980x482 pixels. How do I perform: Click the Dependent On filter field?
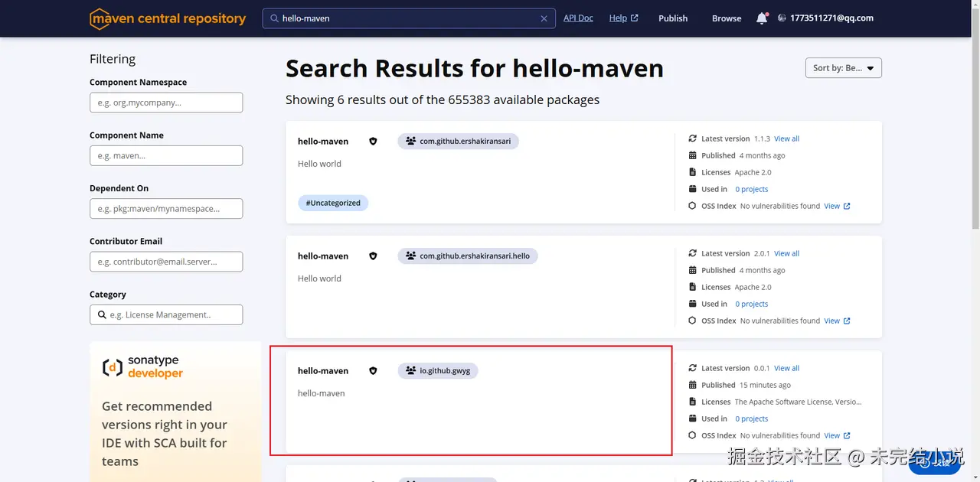click(x=166, y=208)
